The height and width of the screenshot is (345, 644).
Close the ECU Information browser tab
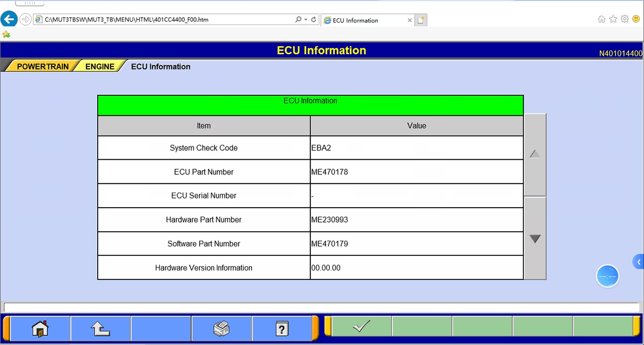[x=410, y=20]
